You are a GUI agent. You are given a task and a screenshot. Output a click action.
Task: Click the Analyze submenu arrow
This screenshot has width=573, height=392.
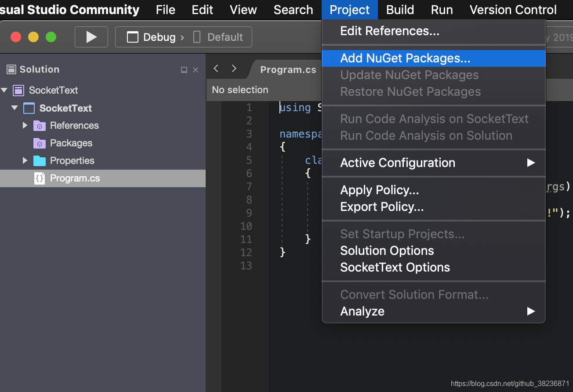(531, 312)
